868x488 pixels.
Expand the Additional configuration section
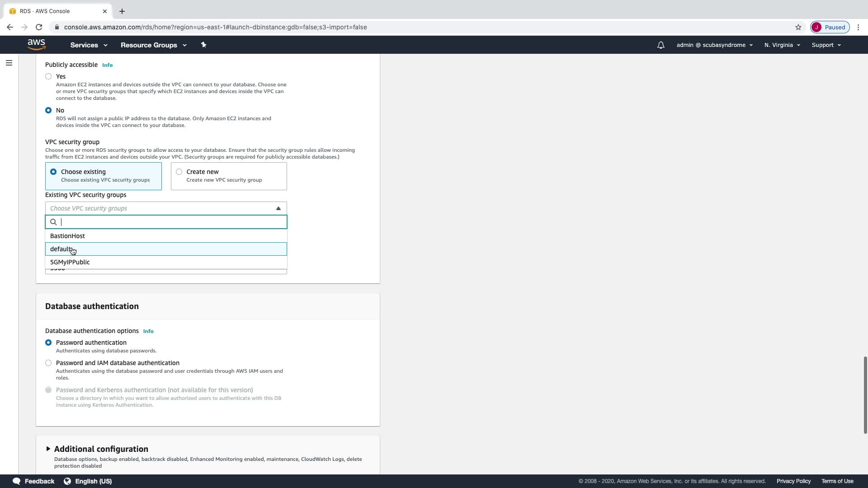click(48, 449)
